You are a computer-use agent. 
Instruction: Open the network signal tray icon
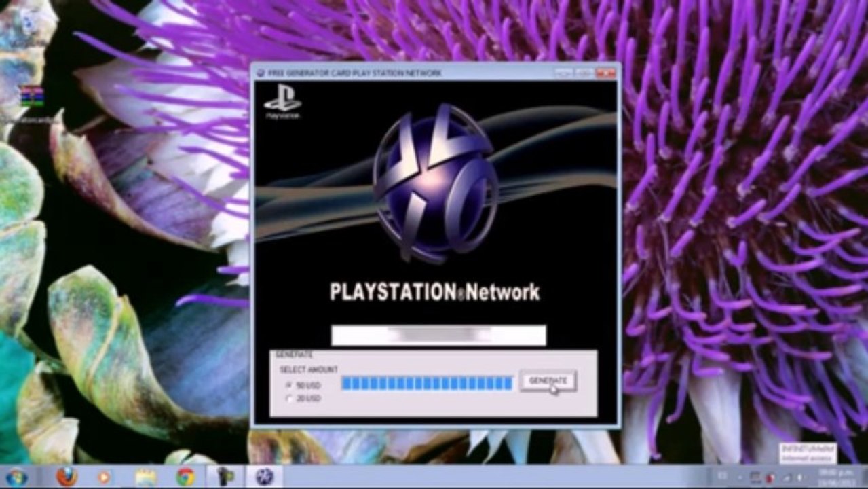pos(787,478)
